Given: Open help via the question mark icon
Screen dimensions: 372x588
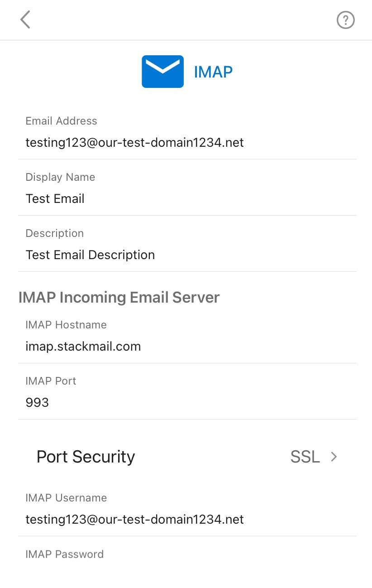Looking at the screenshot, I should point(346,20).
